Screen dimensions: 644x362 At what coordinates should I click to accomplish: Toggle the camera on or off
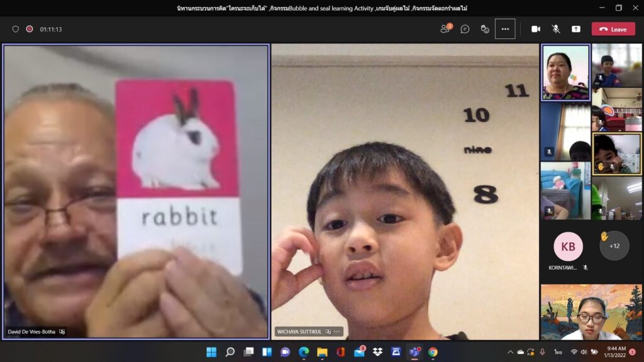[536, 29]
